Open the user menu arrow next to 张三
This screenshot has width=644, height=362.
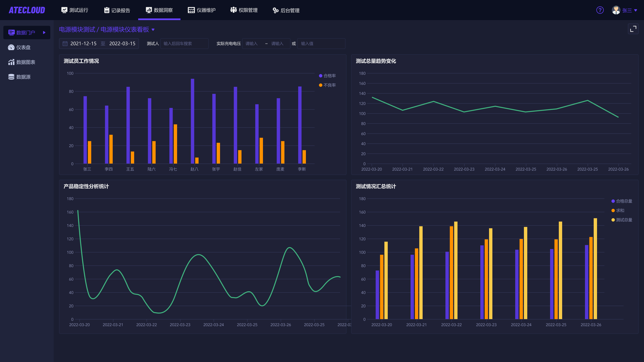[x=636, y=10]
